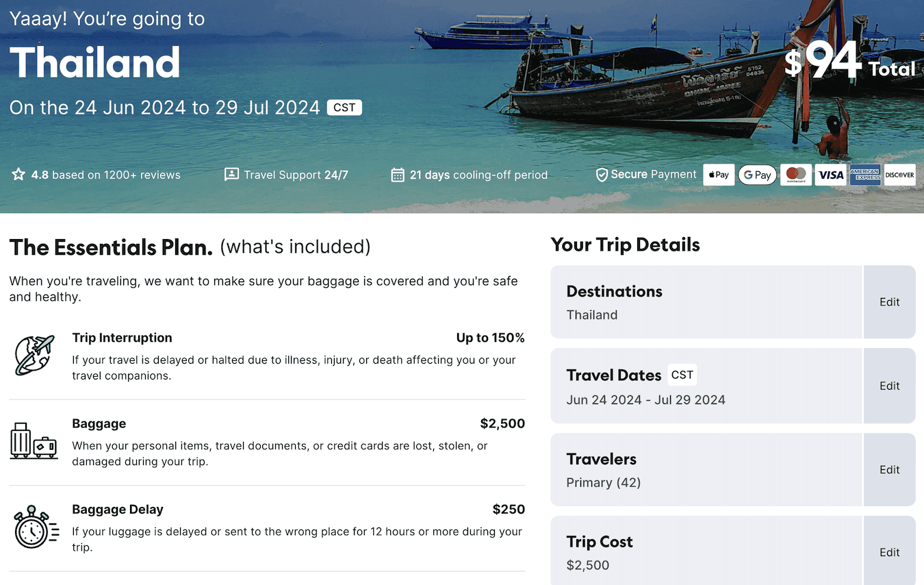Click the Mastercard payment icon

[796, 175]
